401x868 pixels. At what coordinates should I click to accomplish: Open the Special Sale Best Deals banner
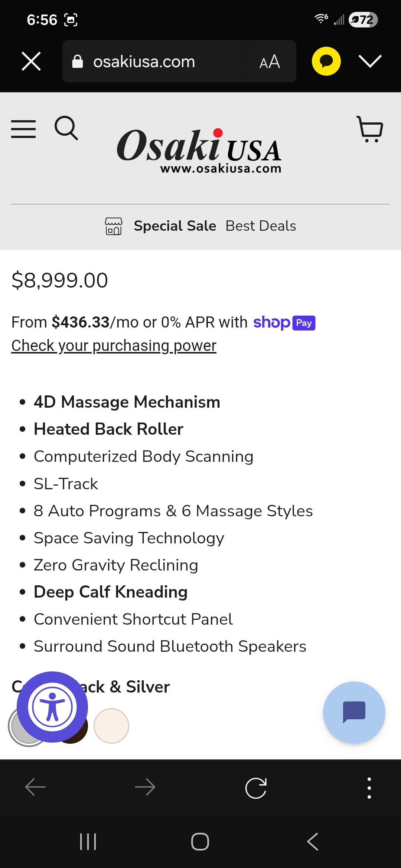tap(200, 226)
